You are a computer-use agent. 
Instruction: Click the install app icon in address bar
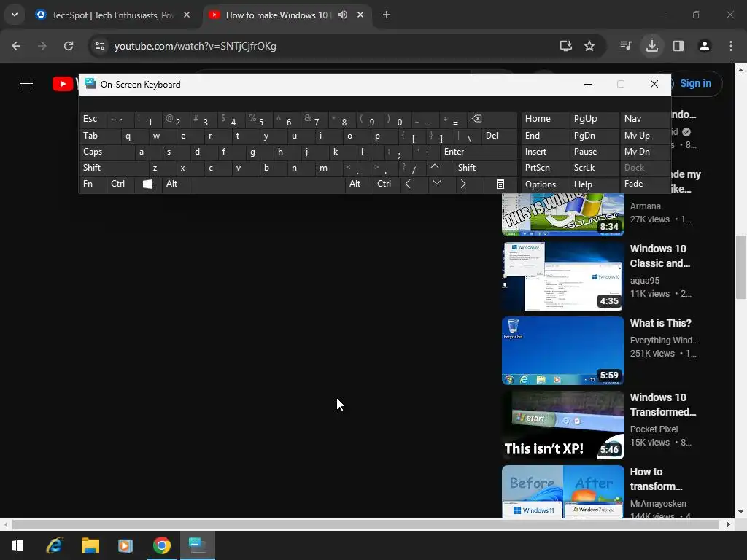tap(566, 46)
